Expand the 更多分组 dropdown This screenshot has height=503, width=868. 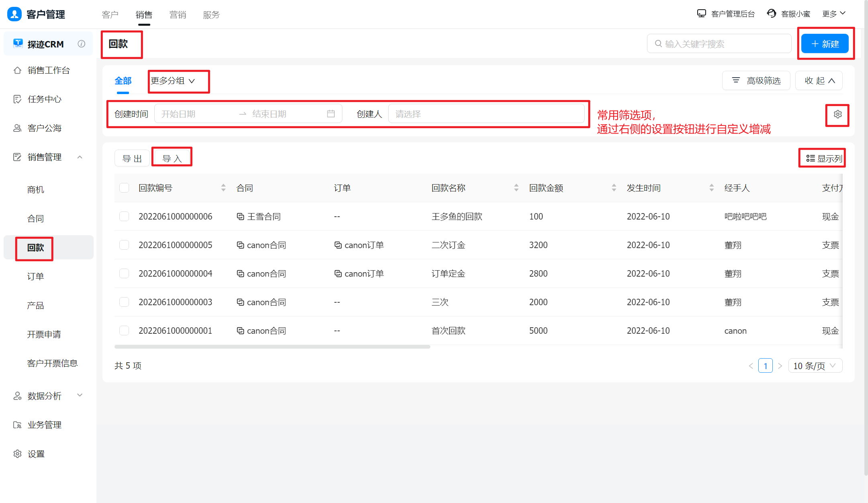pos(173,81)
